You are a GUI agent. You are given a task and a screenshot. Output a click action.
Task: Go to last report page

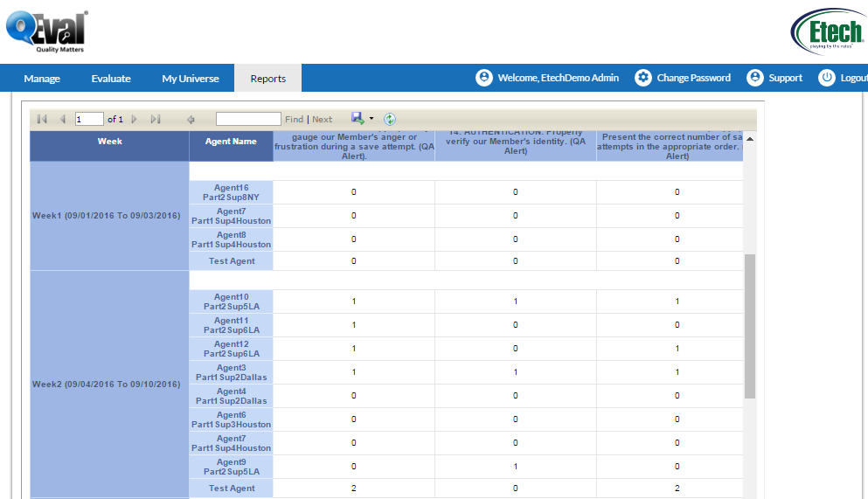coord(156,119)
